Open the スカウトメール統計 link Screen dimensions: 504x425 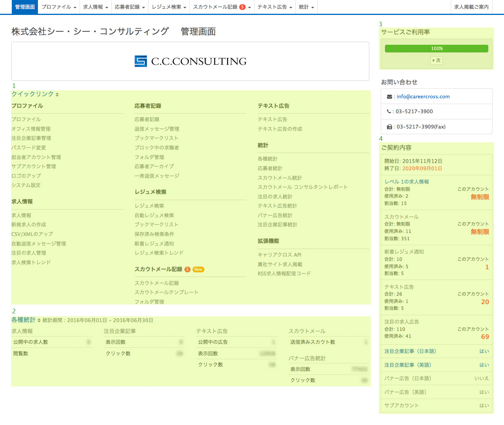click(x=280, y=178)
